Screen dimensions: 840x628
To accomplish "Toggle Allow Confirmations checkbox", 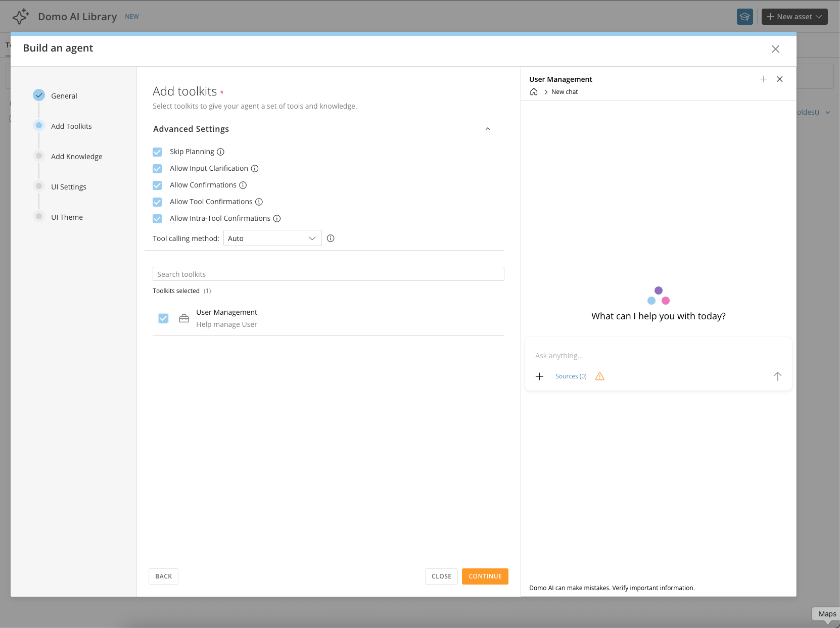I will click(x=157, y=185).
